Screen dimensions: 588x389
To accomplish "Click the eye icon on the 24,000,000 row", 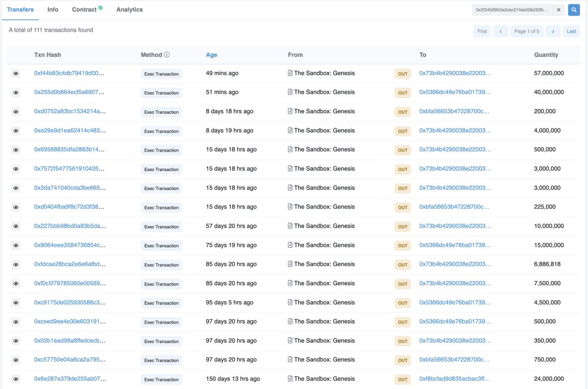I will click(x=15, y=379).
